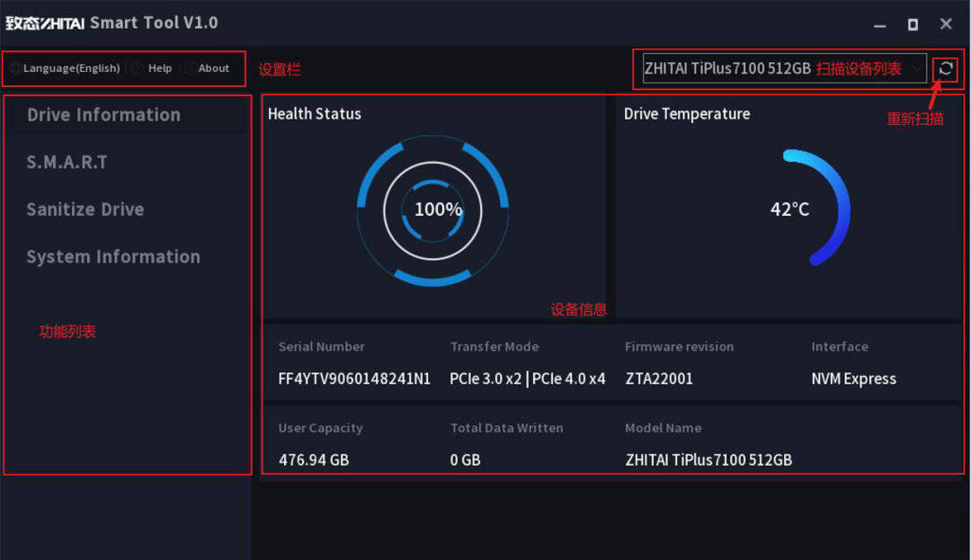Click the question icon beside Help
The height and width of the screenshot is (560, 971).
138,68
